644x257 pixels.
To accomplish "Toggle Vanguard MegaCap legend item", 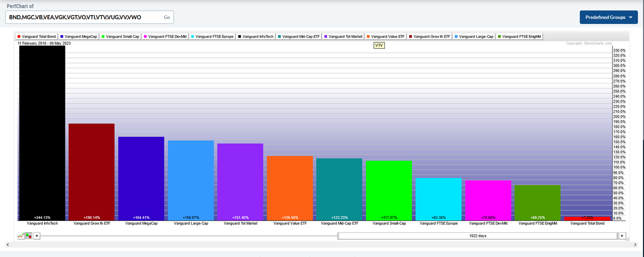I will click(x=79, y=36).
